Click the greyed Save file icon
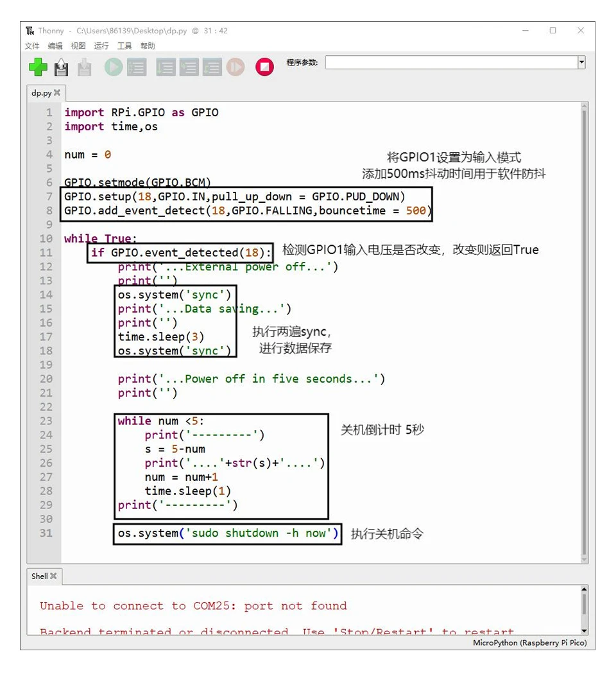The height and width of the screenshot is (674, 616). 85,67
